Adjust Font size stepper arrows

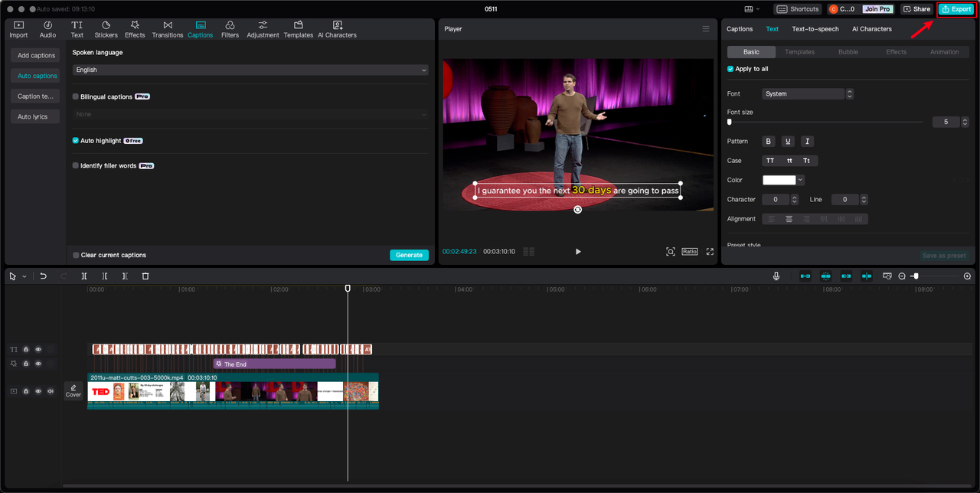(x=965, y=122)
